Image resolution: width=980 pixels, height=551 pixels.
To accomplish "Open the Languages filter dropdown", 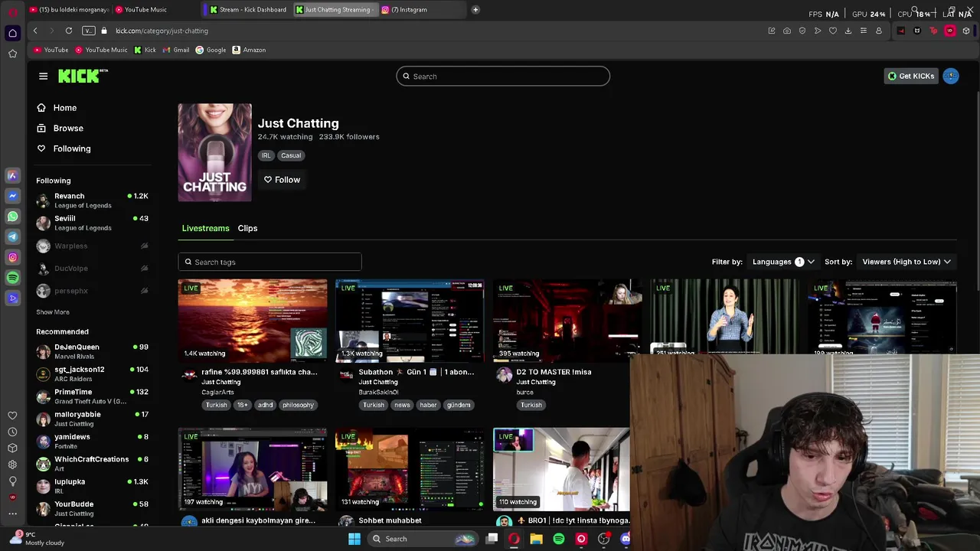I will pos(783,262).
